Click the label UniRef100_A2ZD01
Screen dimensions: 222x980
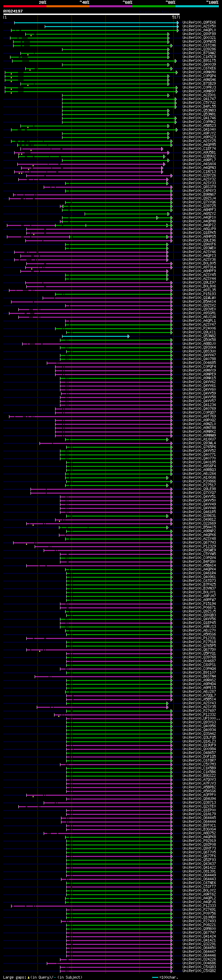(x=199, y=95)
